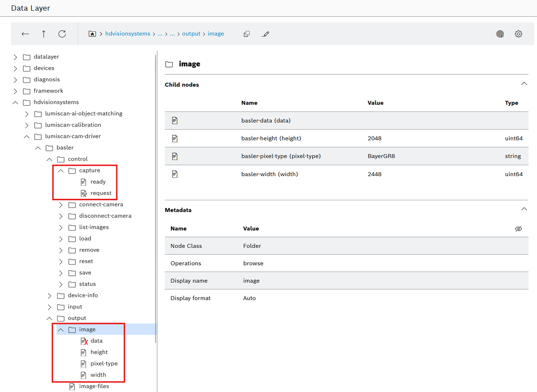Open output breadcrumb link
This screenshot has height=392, width=537.
click(x=191, y=34)
